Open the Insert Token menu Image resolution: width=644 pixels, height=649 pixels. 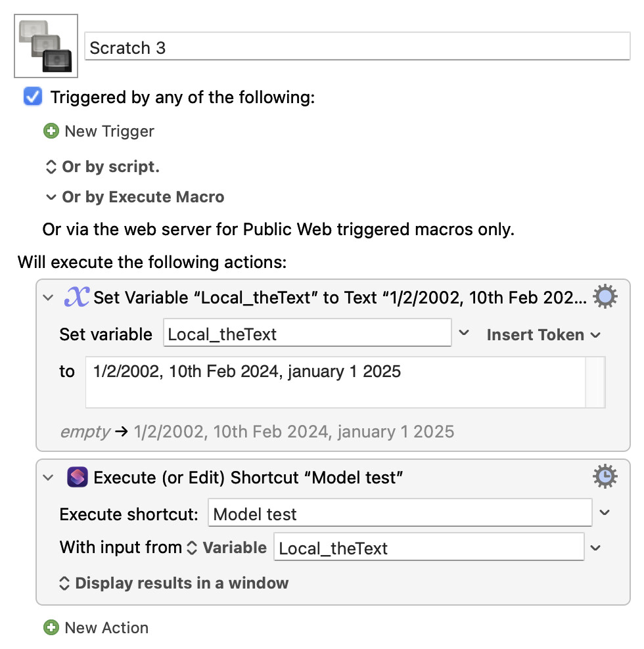[x=543, y=334]
